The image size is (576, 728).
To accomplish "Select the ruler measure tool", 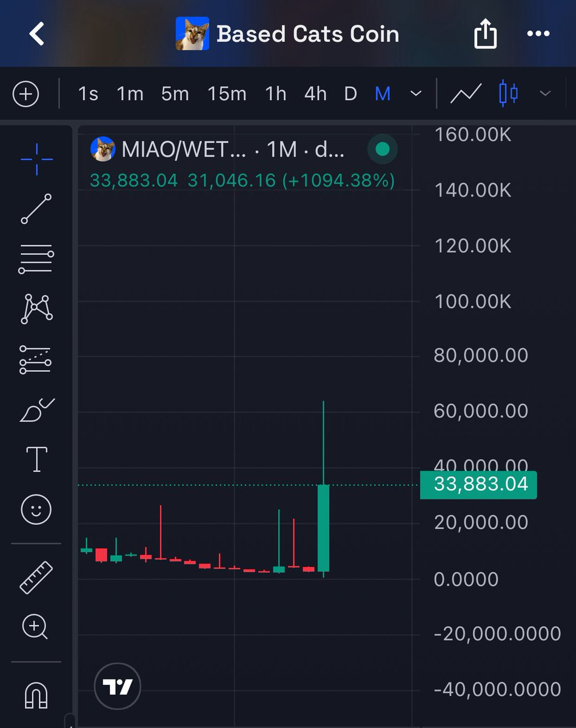I will click(36, 577).
